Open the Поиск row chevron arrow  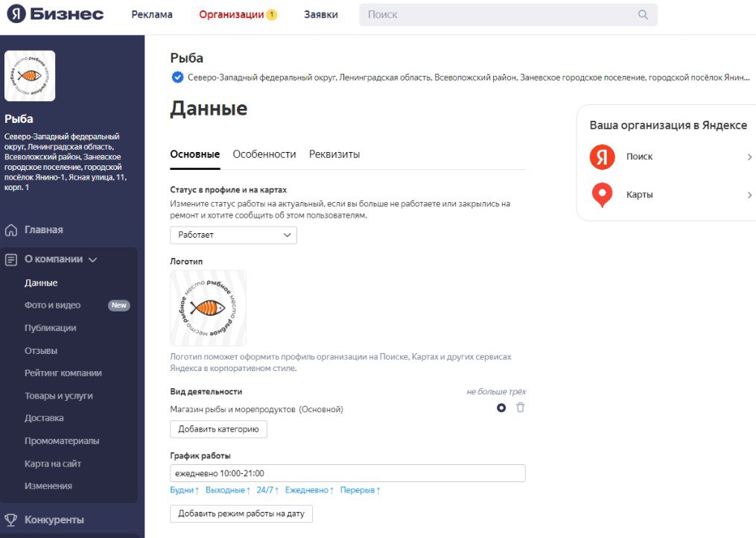coord(749,156)
